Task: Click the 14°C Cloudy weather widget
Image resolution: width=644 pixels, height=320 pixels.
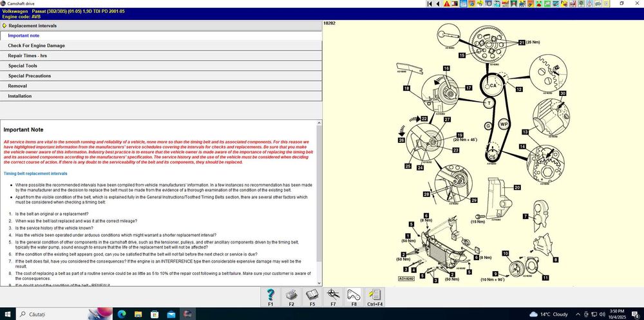Action: pos(549,314)
